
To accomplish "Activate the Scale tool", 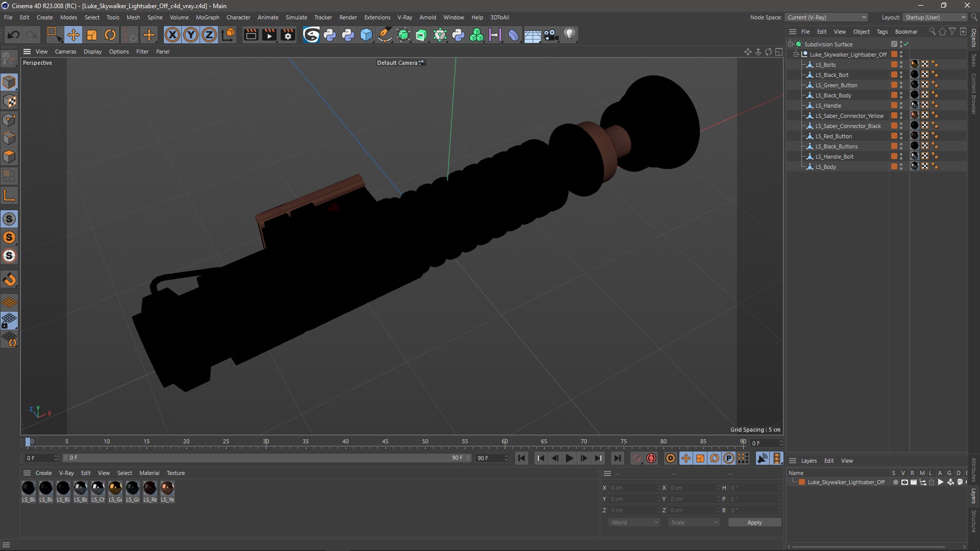I will pyautogui.click(x=92, y=35).
